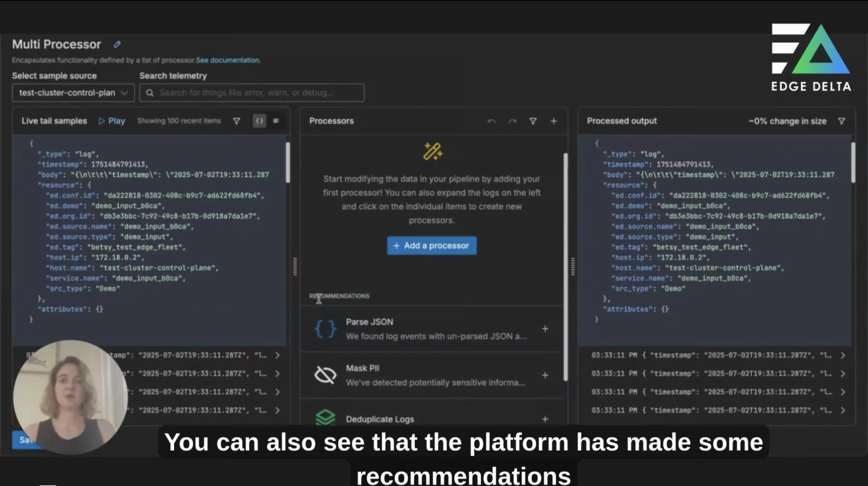Open the filter on Processed output panel
Screen dimensions: 868x486
pyautogui.click(x=842, y=121)
